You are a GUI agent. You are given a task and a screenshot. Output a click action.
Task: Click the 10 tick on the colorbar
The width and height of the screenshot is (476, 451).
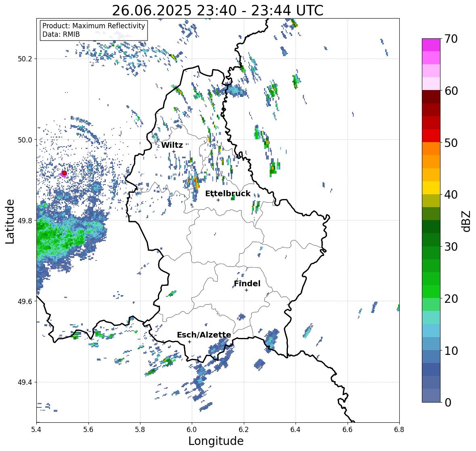click(x=451, y=350)
